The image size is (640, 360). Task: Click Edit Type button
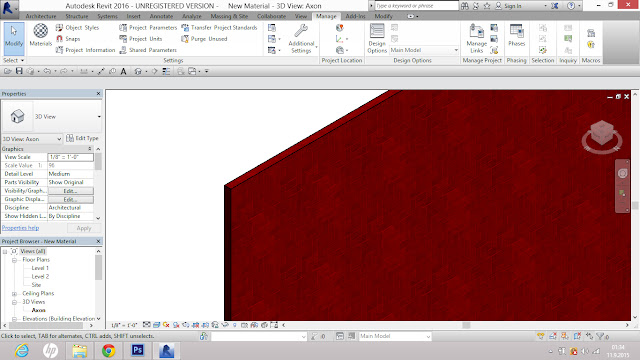82,138
